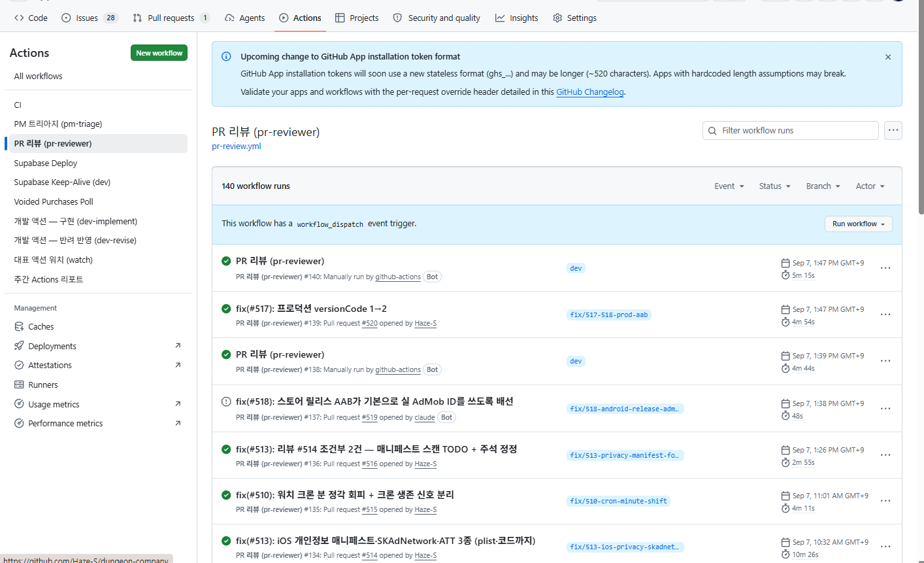Screen dimensions: 924x563
Task: Select 개발 액션 — 반려 반영 (dev-revise) workflow
Action: pyautogui.click(x=98, y=240)
